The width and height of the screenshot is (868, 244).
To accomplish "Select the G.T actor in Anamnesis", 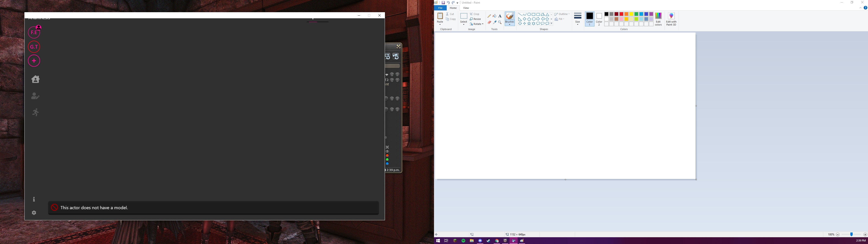I will click(x=34, y=47).
